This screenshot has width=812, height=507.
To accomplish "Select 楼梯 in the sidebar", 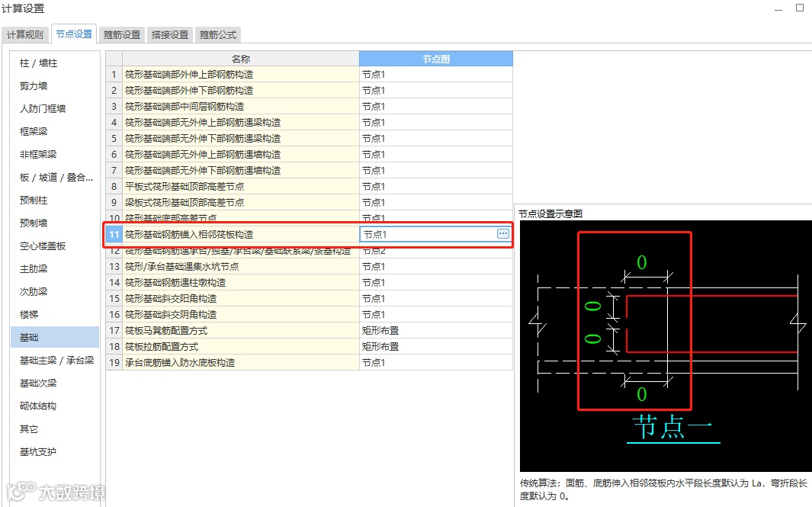I will point(29,314).
